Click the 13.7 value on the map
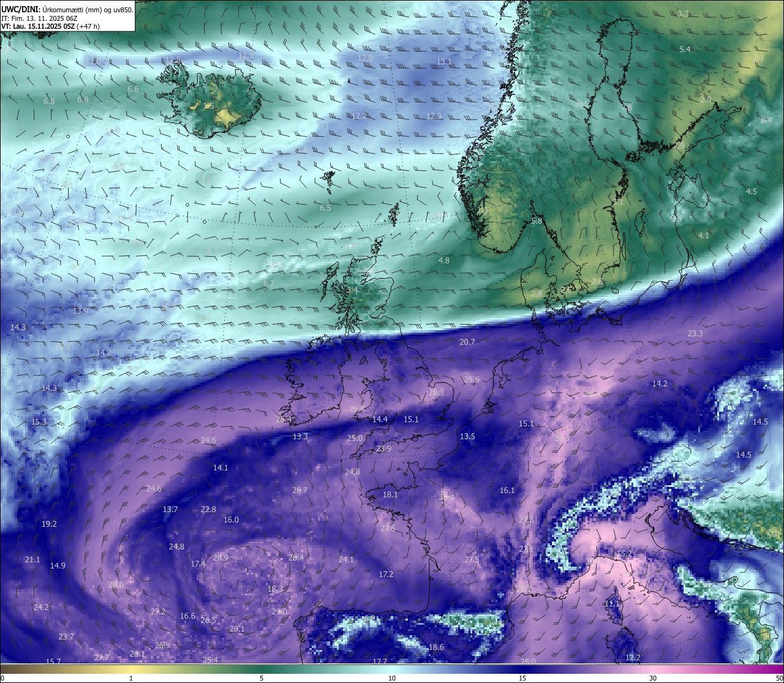Viewport: 784px width, 683px height. click(x=170, y=509)
